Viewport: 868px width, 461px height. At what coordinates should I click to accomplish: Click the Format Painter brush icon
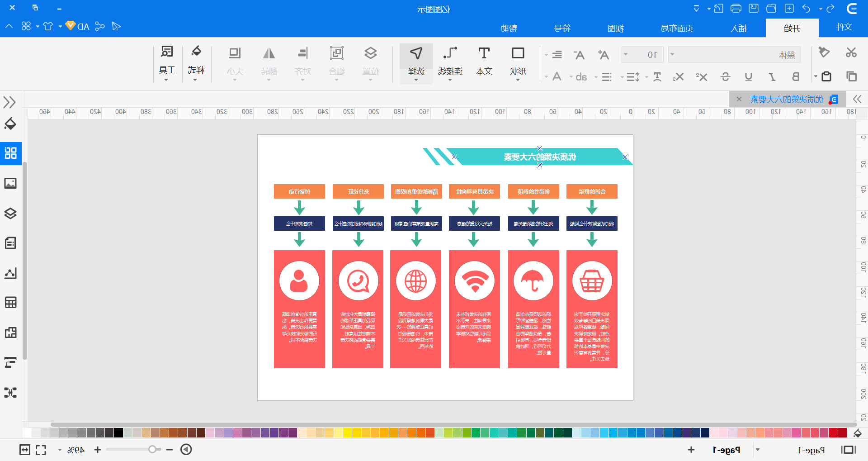(824, 52)
